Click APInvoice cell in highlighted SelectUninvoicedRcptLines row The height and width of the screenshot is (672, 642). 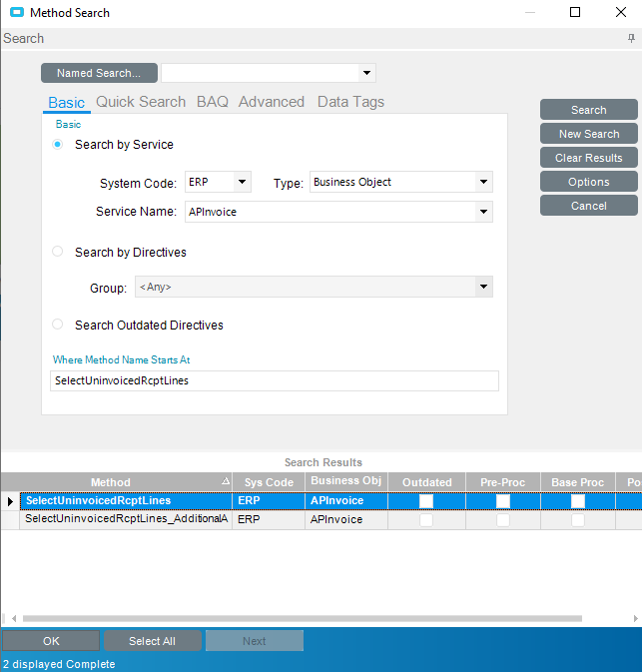pyautogui.click(x=346, y=501)
